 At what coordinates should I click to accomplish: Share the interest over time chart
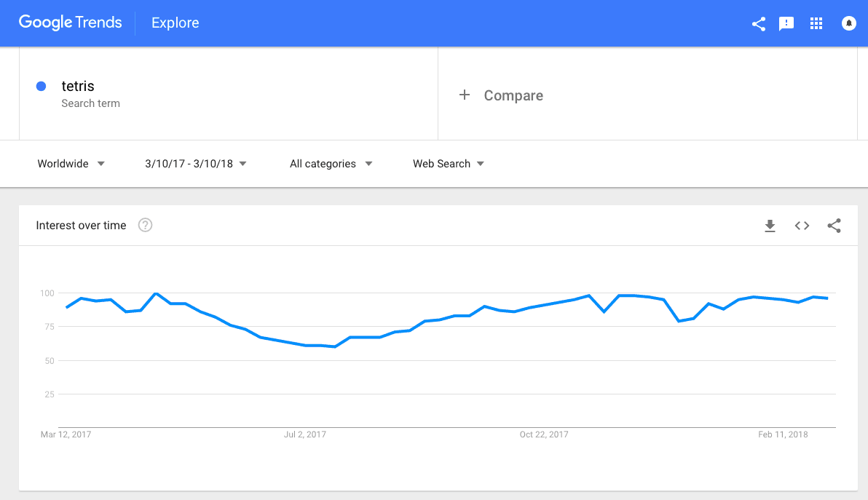pos(834,226)
